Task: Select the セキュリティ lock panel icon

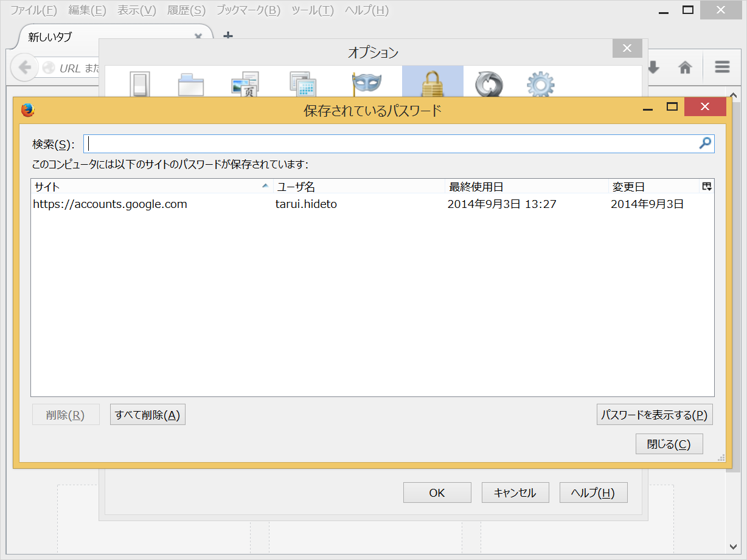Action: pos(433,83)
